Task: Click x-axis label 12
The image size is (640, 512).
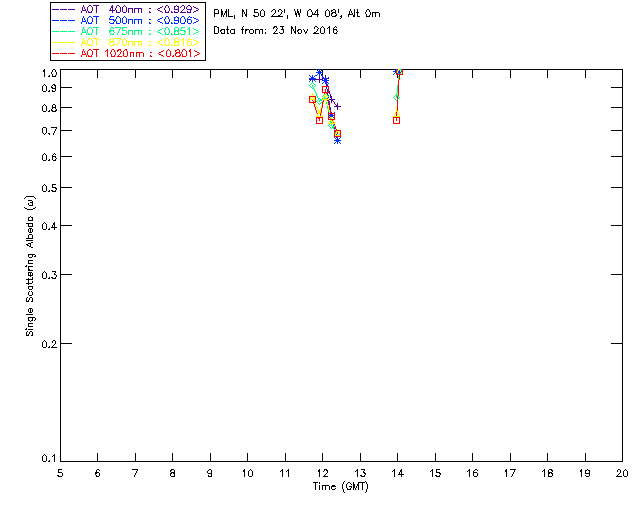Action: pyautogui.click(x=323, y=474)
